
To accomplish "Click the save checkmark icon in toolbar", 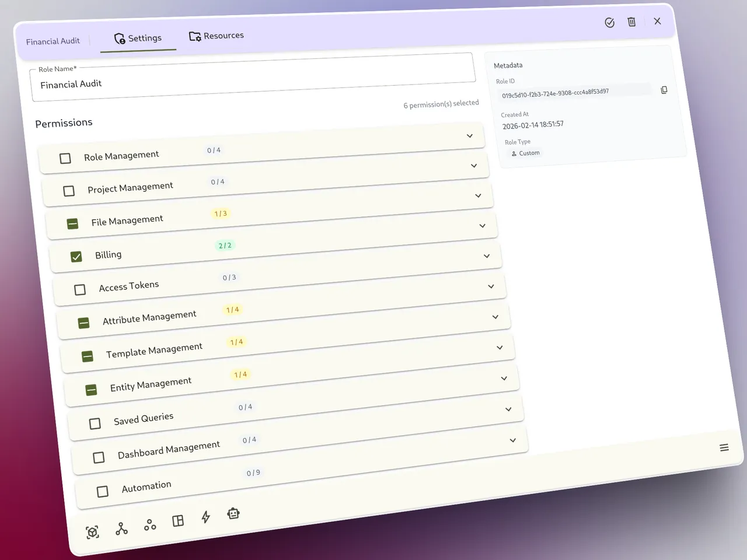I will 609,22.
